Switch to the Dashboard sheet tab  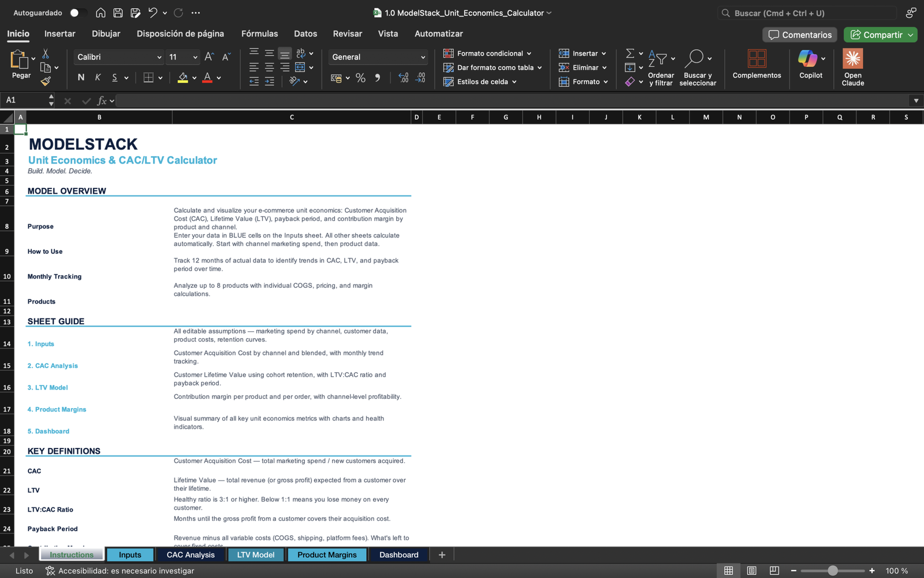click(x=398, y=555)
